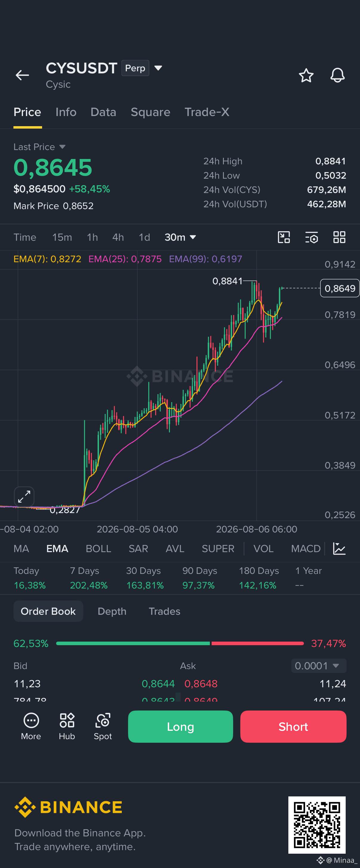Image resolution: width=360 pixels, height=868 pixels.
Task: Change order book precision 0.0001
Action: pos(319,666)
